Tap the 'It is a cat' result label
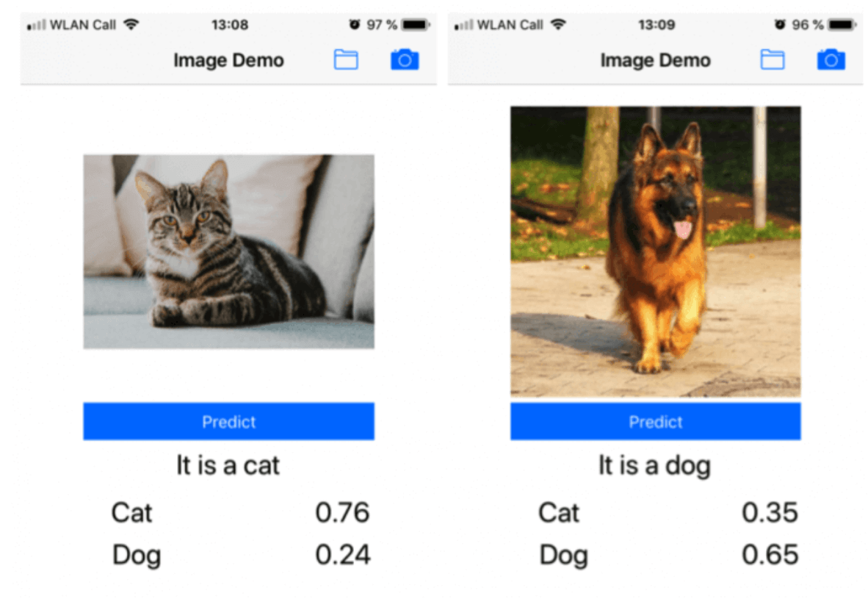This screenshot has width=868, height=610. click(x=228, y=464)
